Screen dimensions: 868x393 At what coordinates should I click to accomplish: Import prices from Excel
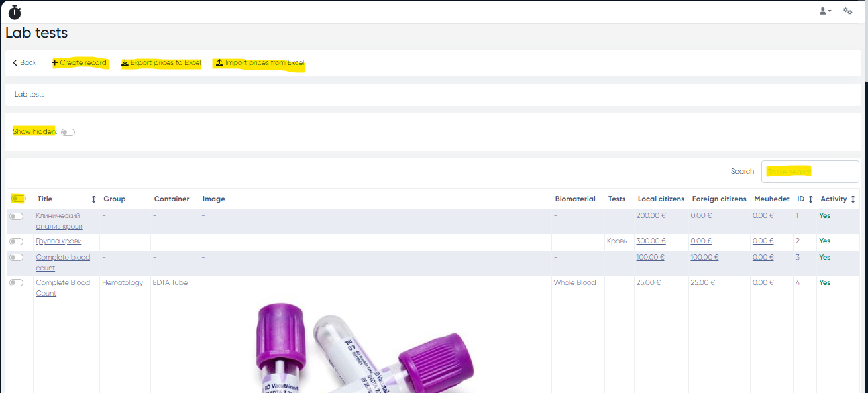[x=260, y=62]
